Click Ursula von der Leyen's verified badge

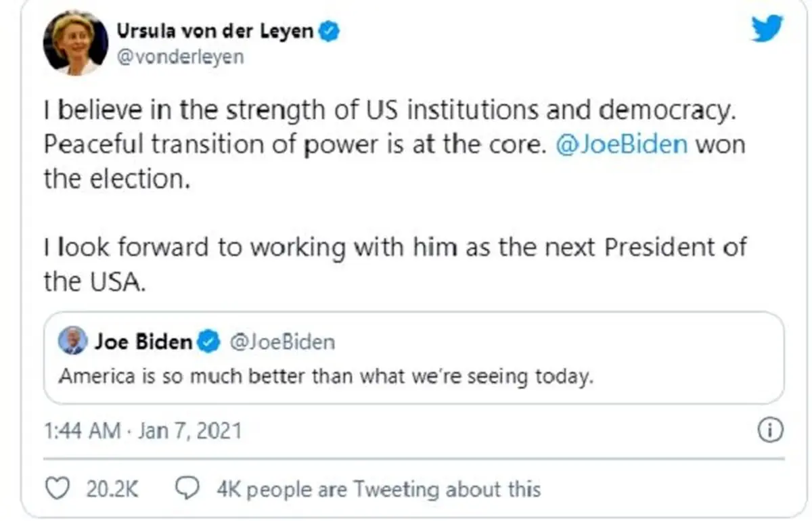pyautogui.click(x=330, y=30)
